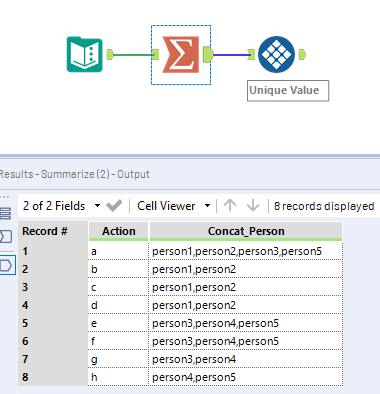This screenshot has width=380, height=394.
Task: Click the down arrow to go to next record
Action: [253, 205]
